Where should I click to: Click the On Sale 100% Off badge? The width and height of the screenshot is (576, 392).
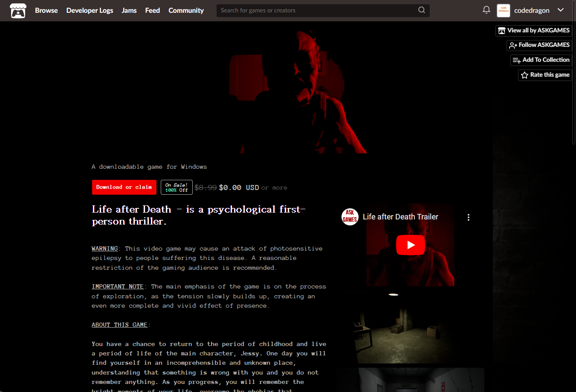pyautogui.click(x=177, y=187)
